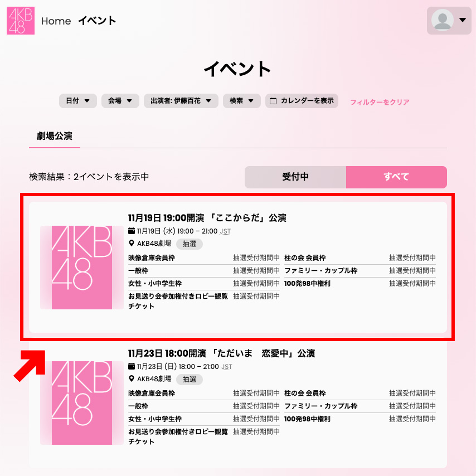Open イベント in top navigation

click(97, 21)
